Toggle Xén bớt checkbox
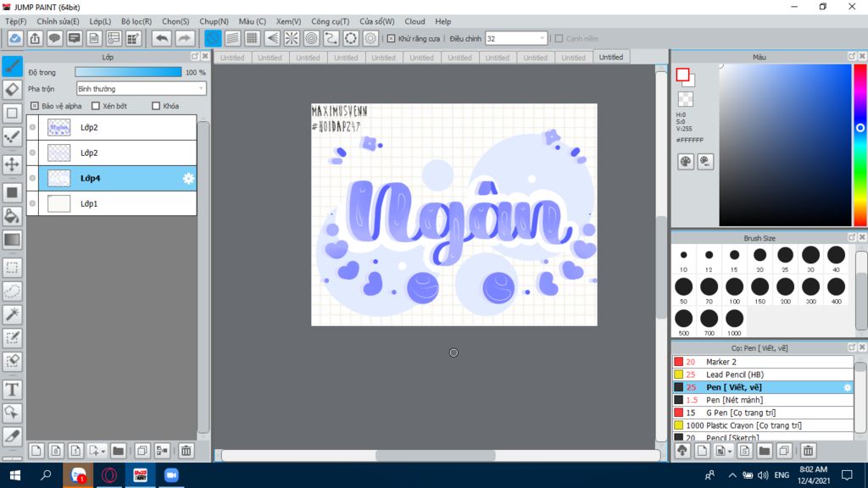868x488 pixels. coord(96,106)
